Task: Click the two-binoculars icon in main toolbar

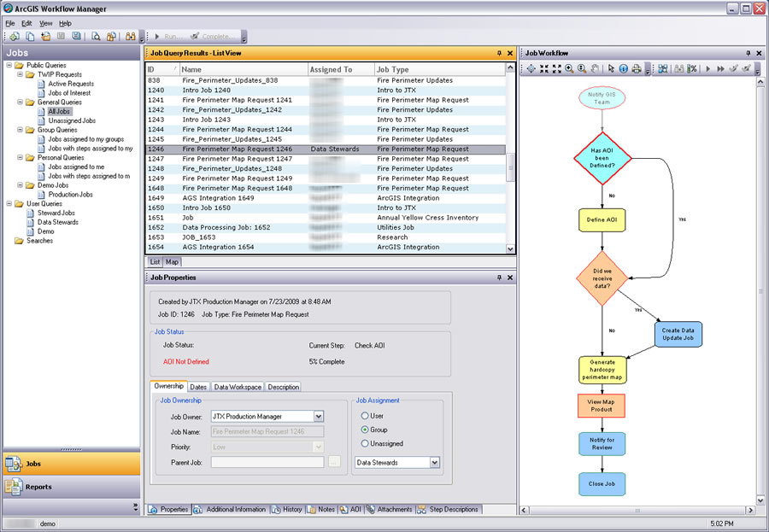Action: [x=131, y=36]
